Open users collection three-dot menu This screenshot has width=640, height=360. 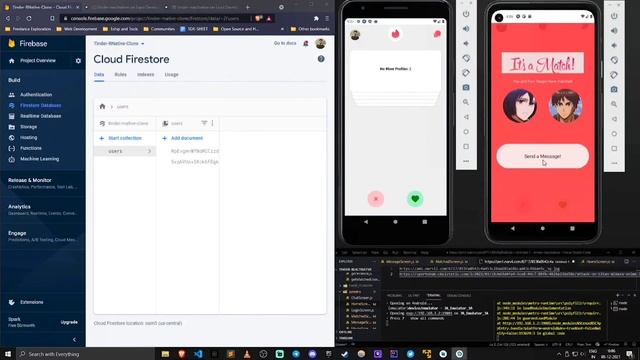(x=212, y=123)
